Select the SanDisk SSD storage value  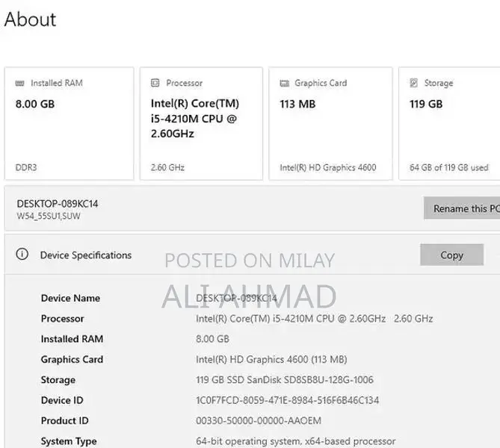[x=284, y=380]
